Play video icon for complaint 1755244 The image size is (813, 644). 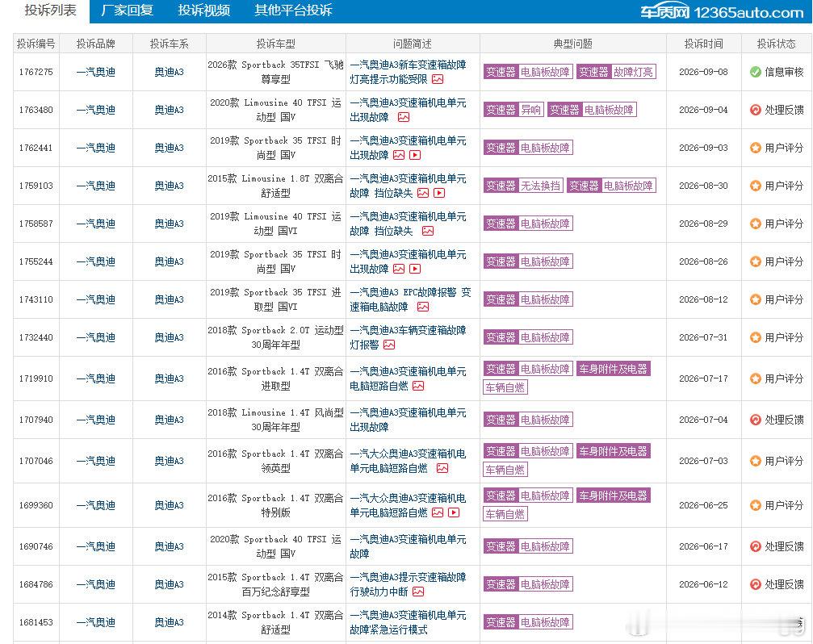[x=415, y=269]
